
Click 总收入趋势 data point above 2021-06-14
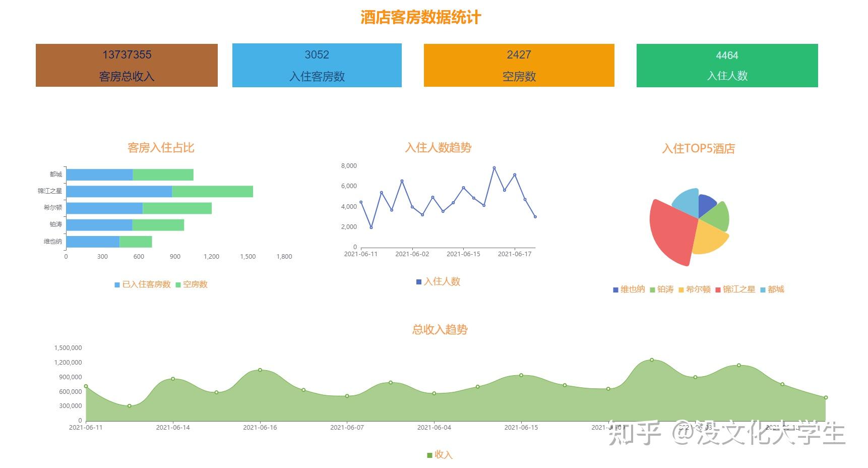pyautogui.click(x=173, y=379)
